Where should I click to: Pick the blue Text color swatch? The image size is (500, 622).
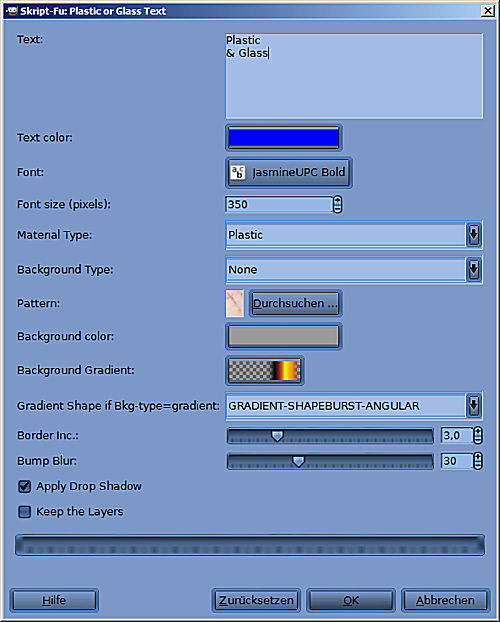283,138
